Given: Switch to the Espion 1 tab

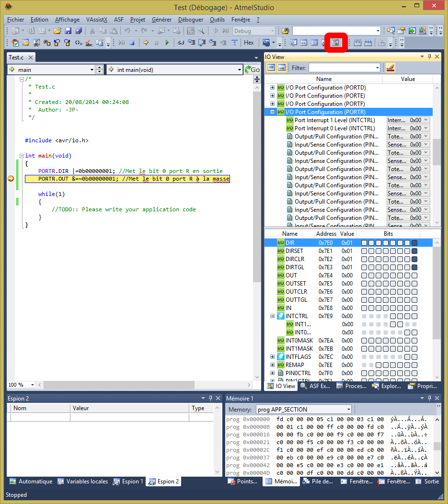Looking at the screenshot, I should click(x=128, y=481).
